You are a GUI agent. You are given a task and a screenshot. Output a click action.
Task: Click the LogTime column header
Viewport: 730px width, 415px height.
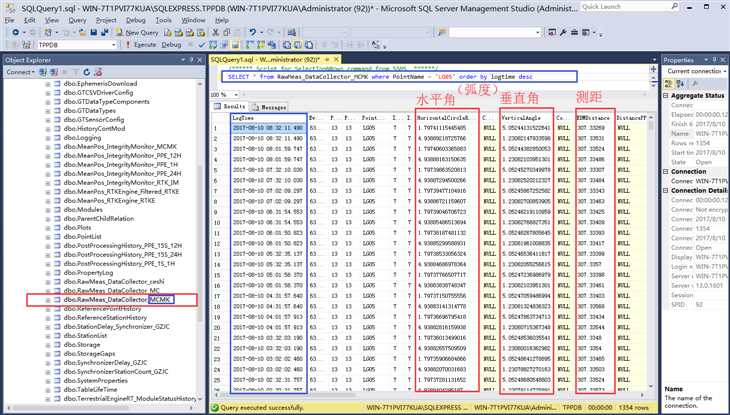tap(269, 118)
